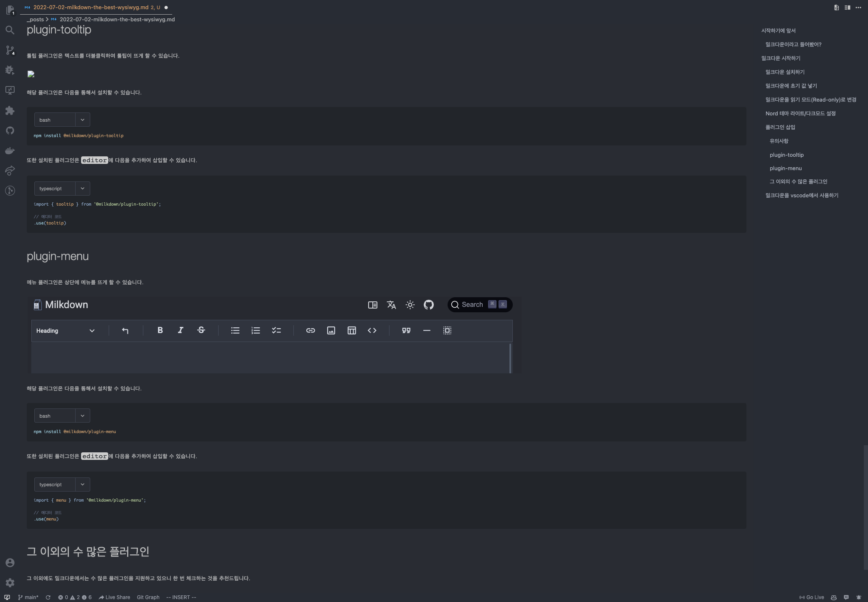
Task: Open the Extensions sidebar icon
Action: point(10,110)
